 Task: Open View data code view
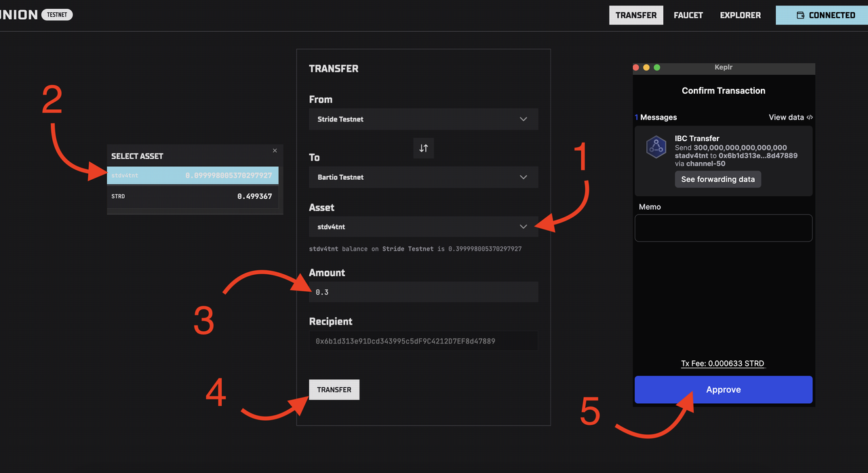coord(791,117)
